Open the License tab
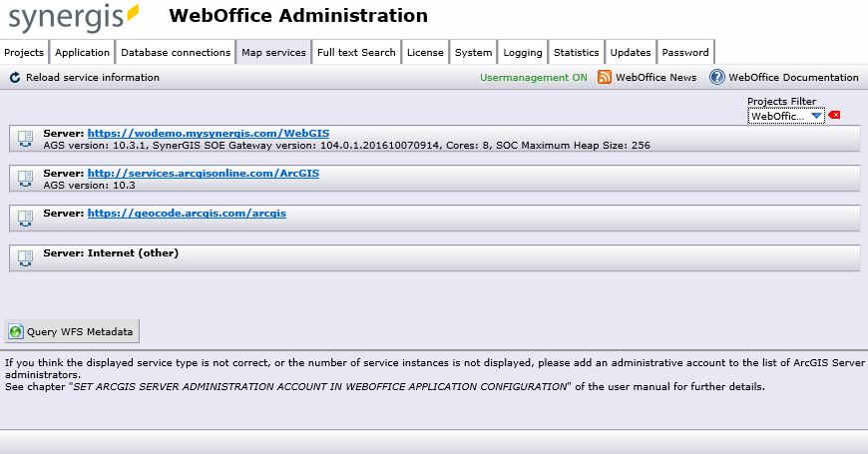The image size is (868, 454). click(x=425, y=52)
